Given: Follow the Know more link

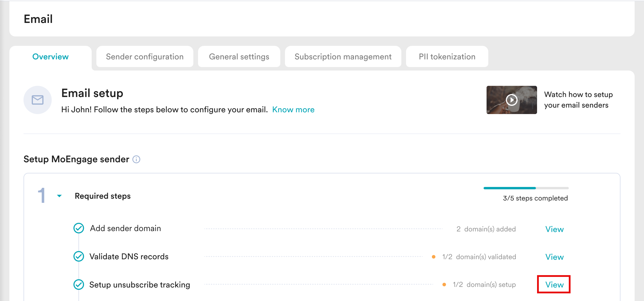Looking at the screenshot, I should (293, 110).
